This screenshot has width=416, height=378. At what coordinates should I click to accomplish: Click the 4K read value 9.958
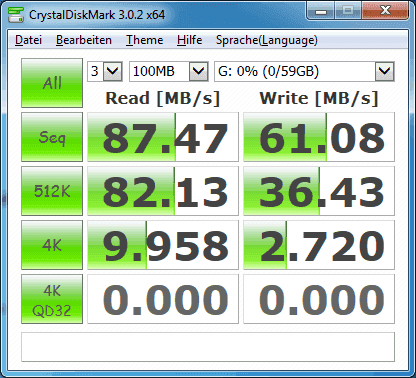(163, 245)
